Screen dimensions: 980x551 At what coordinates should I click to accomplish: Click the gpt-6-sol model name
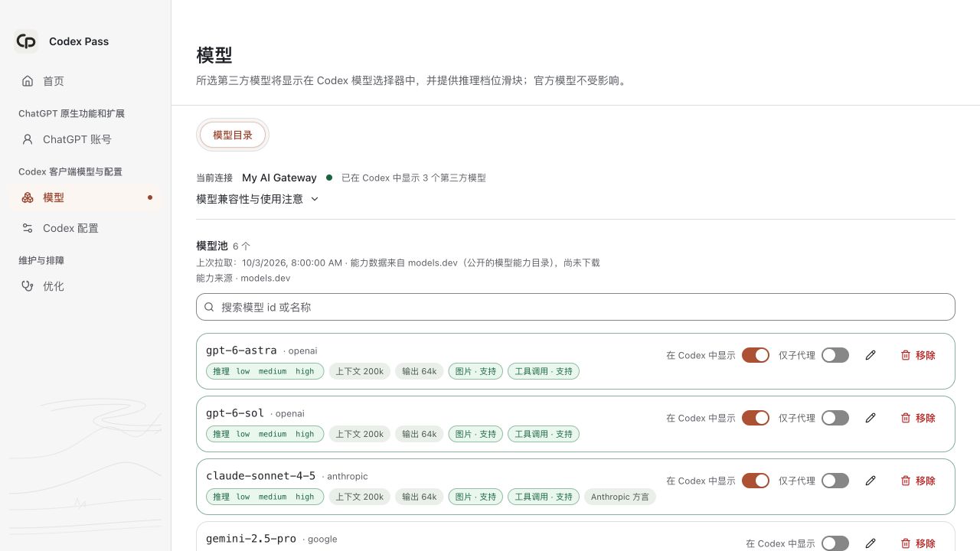click(x=235, y=413)
